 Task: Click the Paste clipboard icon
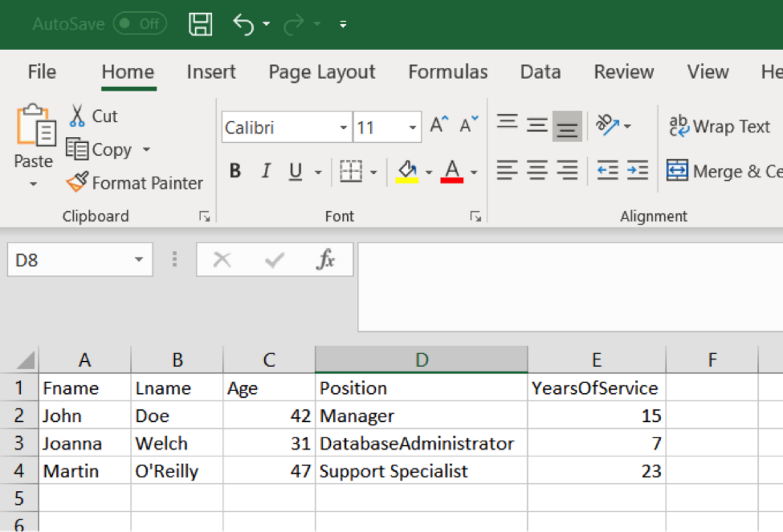coord(35,125)
